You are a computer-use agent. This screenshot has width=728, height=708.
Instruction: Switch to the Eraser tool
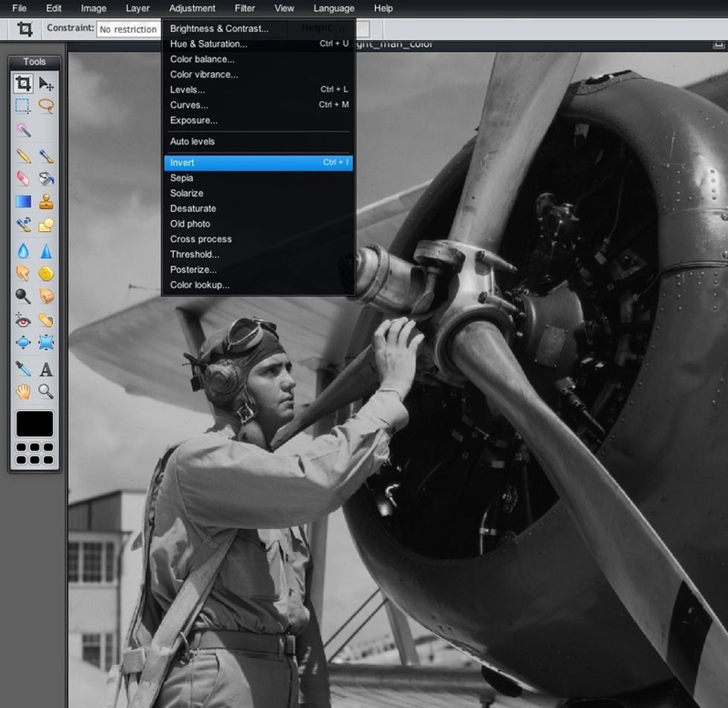(23, 178)
